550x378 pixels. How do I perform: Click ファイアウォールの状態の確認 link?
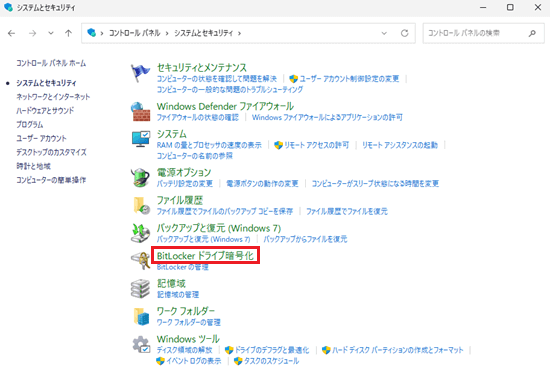point(197,117)
